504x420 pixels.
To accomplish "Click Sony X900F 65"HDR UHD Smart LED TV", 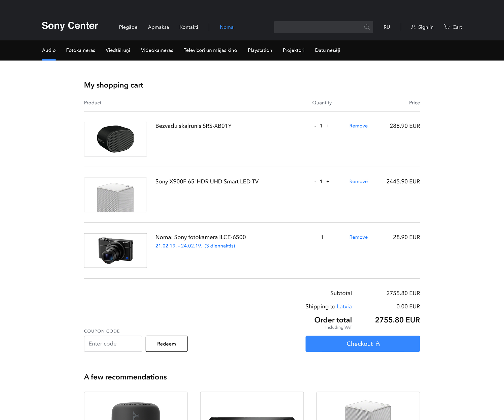I will (207, 181).
